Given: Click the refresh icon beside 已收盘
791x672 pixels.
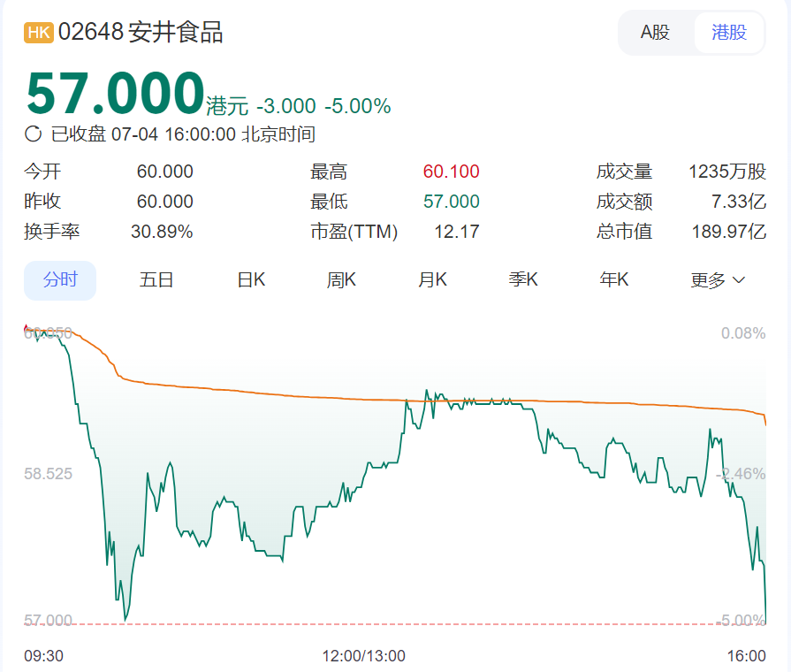Looking at the screenshot, I should 34,134.
